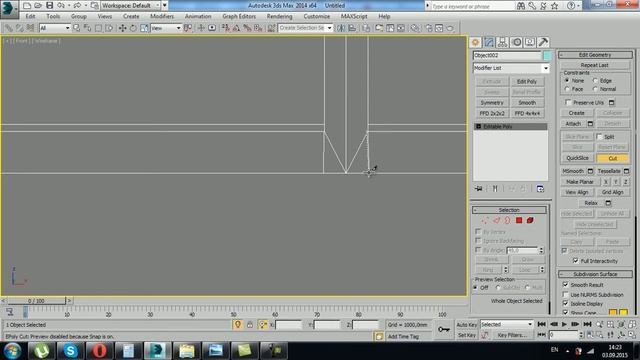The width and height of the screenshot is (640, 360).
Task: Save file icon in title toolbar
Action: 49,5
